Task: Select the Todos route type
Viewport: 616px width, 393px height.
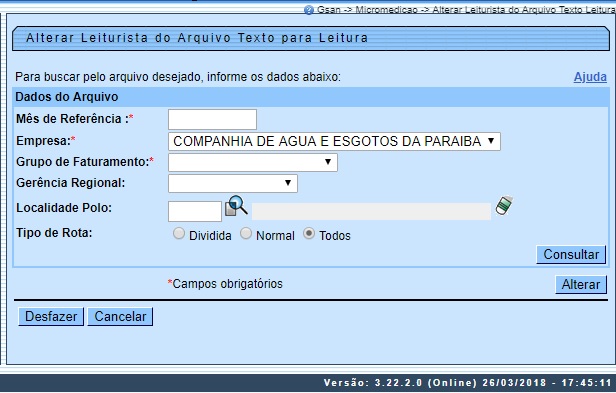Action: click(x=309, y=233)
